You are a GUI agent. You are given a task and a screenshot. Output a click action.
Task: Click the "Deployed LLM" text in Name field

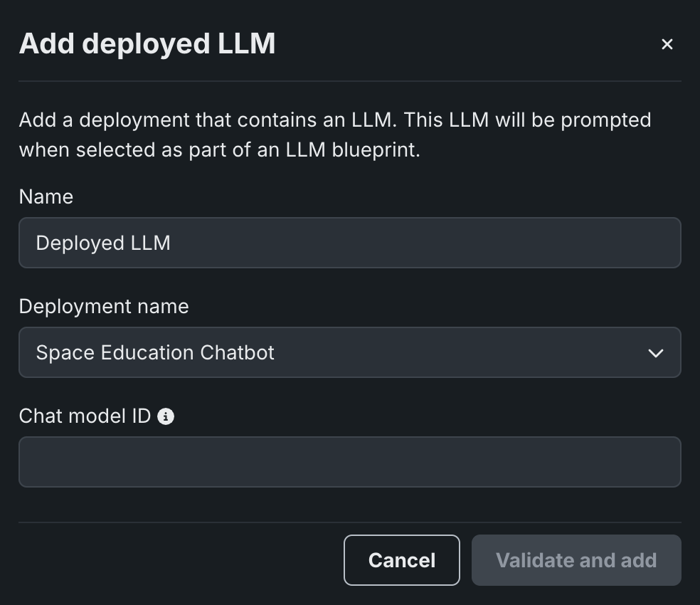tap(103, 243)
